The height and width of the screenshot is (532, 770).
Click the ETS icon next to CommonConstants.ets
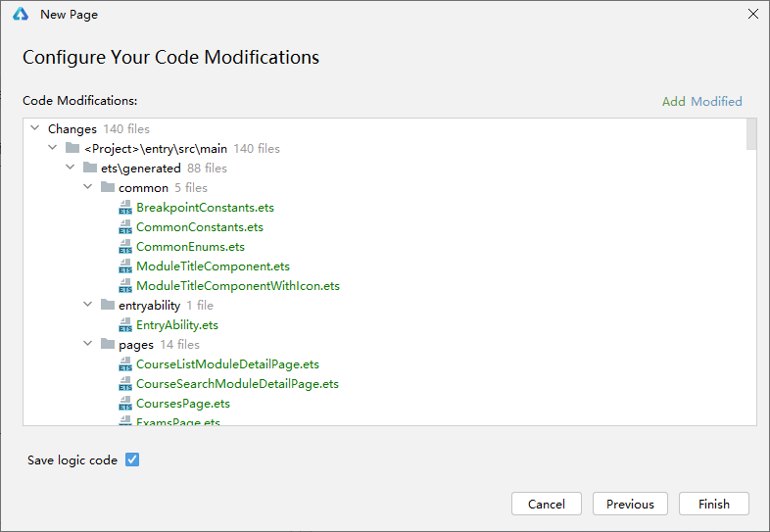125,227
